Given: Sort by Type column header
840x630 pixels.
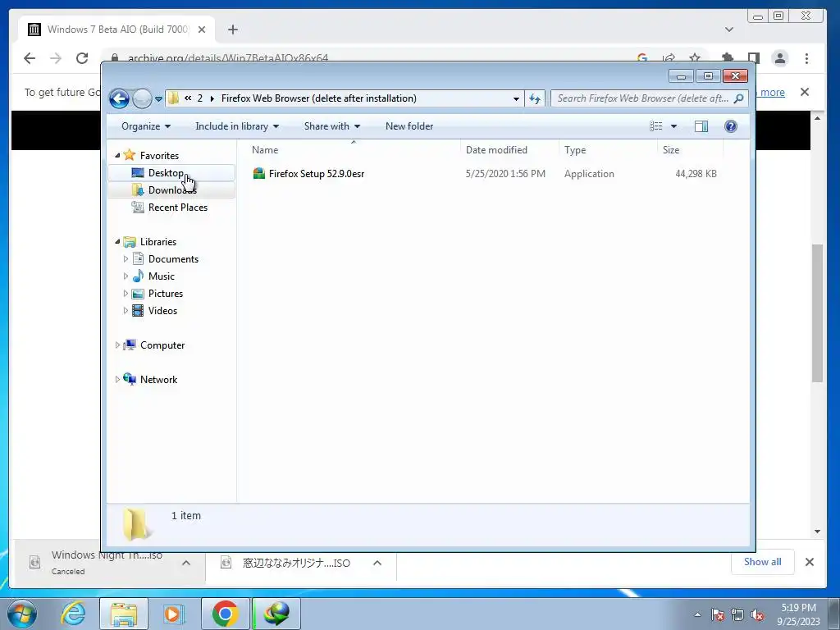Looking at the screenshot, I should point(608,150).
